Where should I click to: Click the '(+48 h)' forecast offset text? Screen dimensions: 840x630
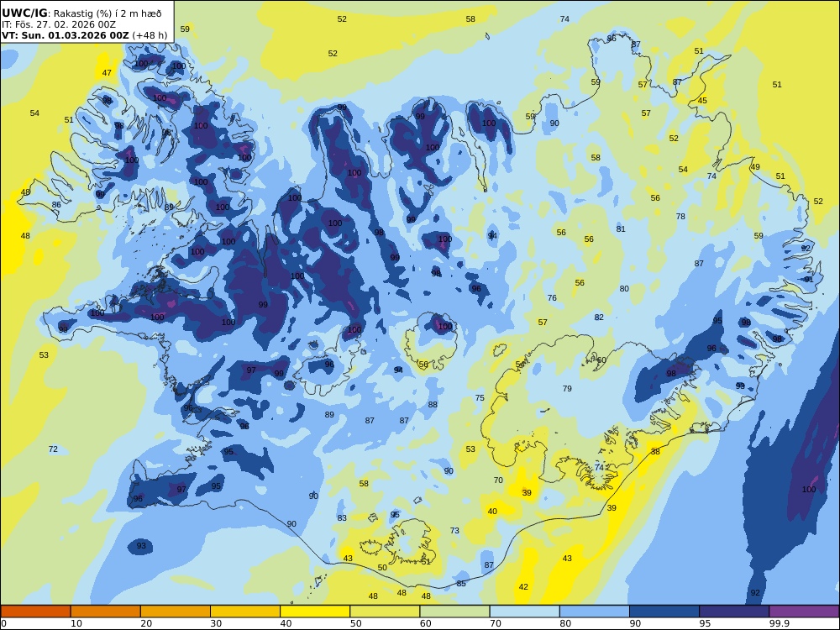point(150,35)
